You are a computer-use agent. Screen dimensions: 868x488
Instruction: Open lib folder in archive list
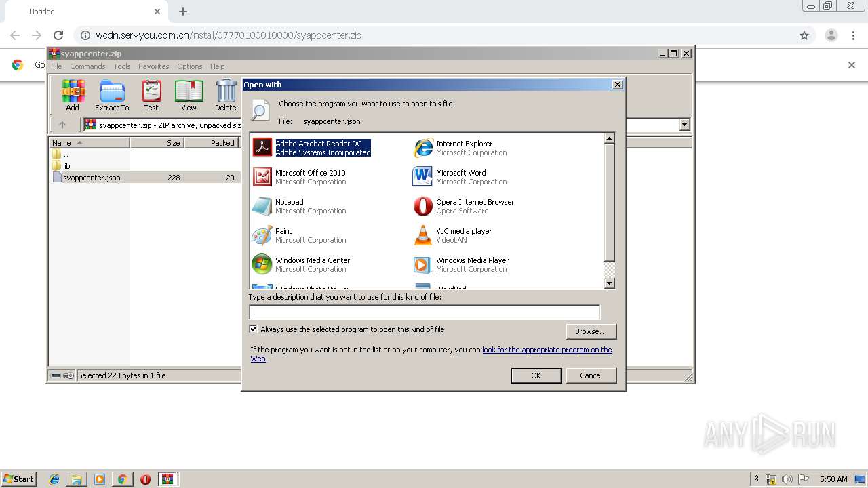coord(66,166)
